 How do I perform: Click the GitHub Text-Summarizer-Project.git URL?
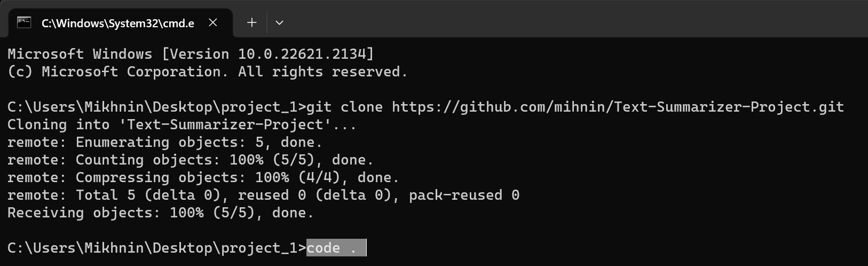pos(618,107)
